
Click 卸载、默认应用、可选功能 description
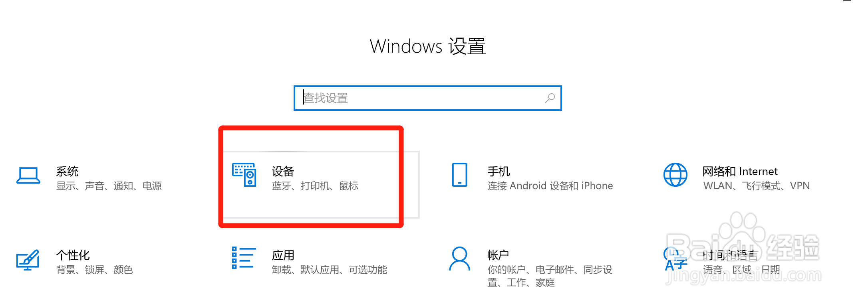(x=330, y=270)
